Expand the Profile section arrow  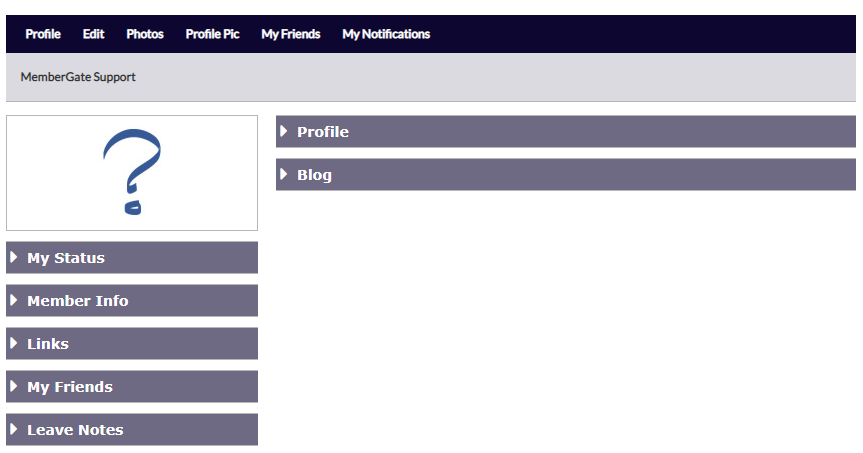(283, 131)
